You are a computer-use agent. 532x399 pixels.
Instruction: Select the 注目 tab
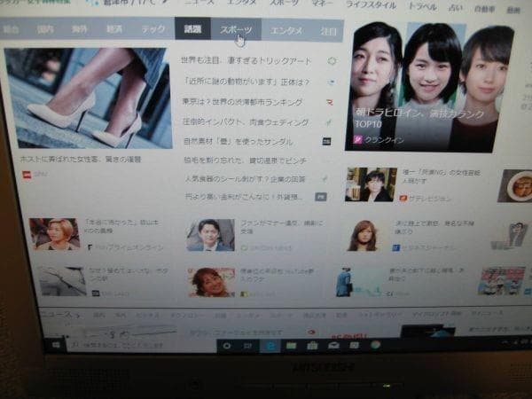point(328,31)
